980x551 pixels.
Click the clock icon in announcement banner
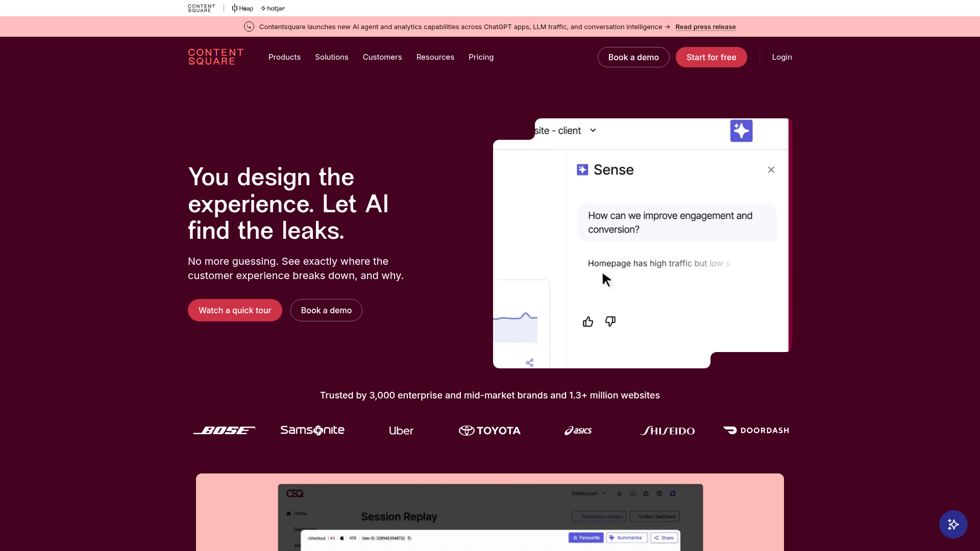[249, 27]
